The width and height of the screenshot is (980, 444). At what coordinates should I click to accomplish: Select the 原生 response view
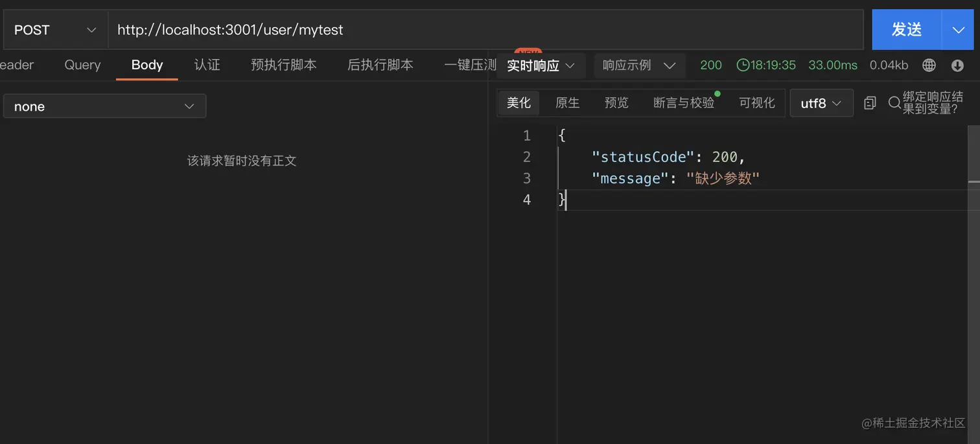[568, 102]
